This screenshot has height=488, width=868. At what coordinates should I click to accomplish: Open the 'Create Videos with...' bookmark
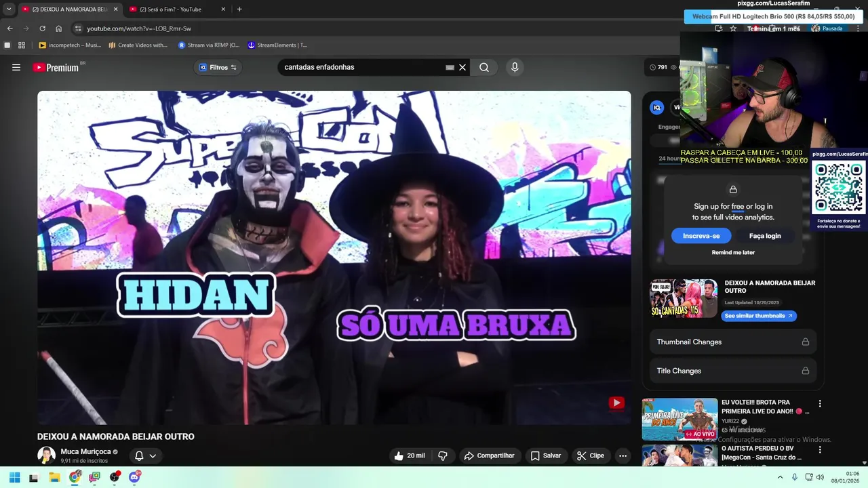[138, 45]
